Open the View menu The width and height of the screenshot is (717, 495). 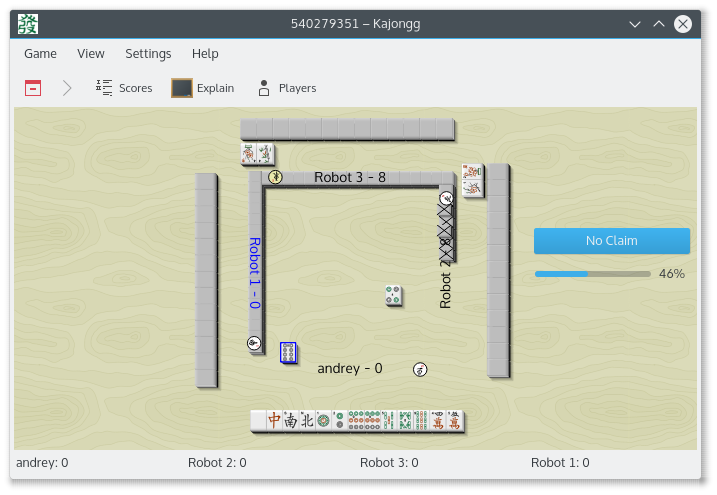[91, 54]
